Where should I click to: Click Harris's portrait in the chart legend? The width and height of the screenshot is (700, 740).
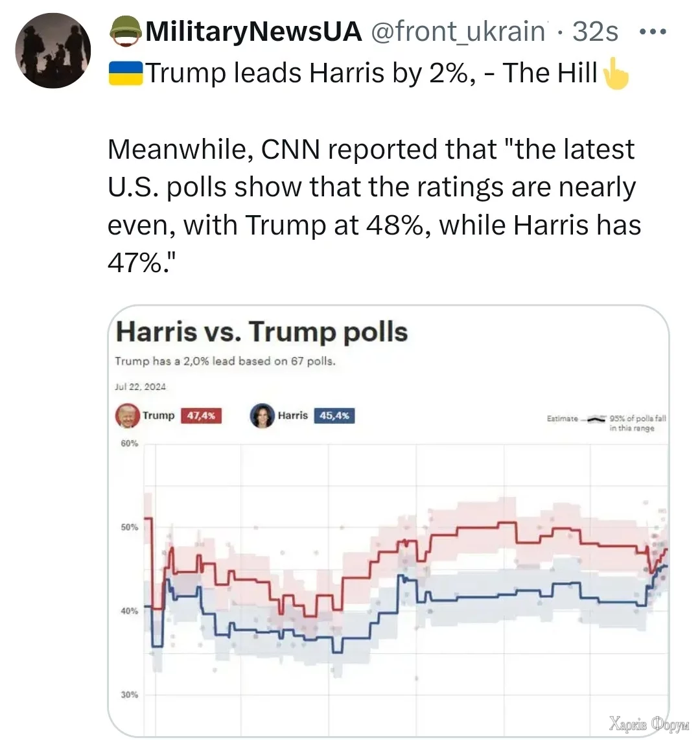[x=262, y=416]
